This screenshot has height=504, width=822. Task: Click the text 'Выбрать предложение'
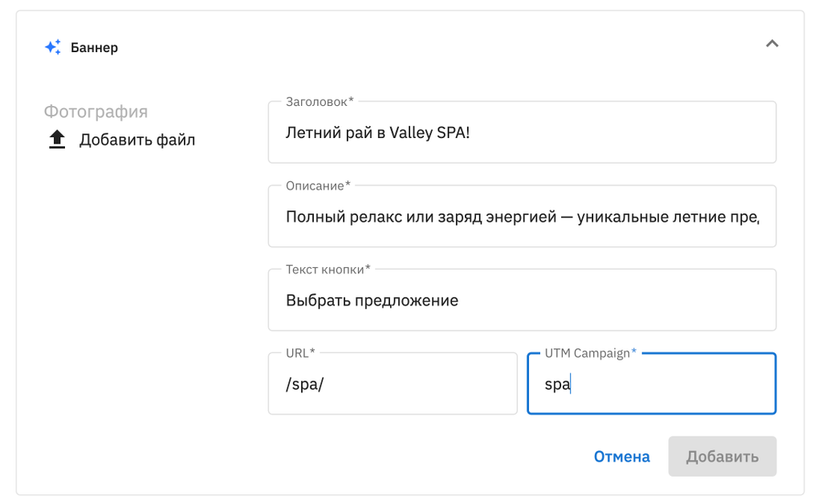(372, 301)
